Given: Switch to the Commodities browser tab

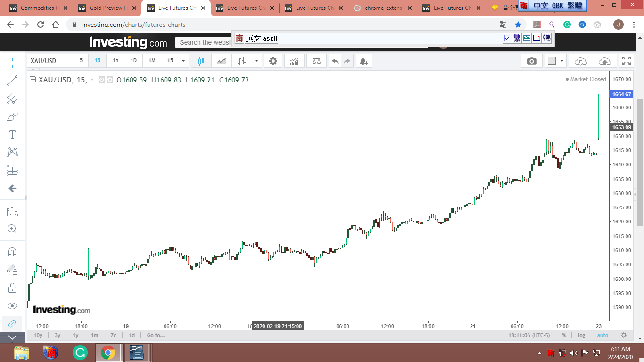Looking at the screenshot, I should 39,8.
